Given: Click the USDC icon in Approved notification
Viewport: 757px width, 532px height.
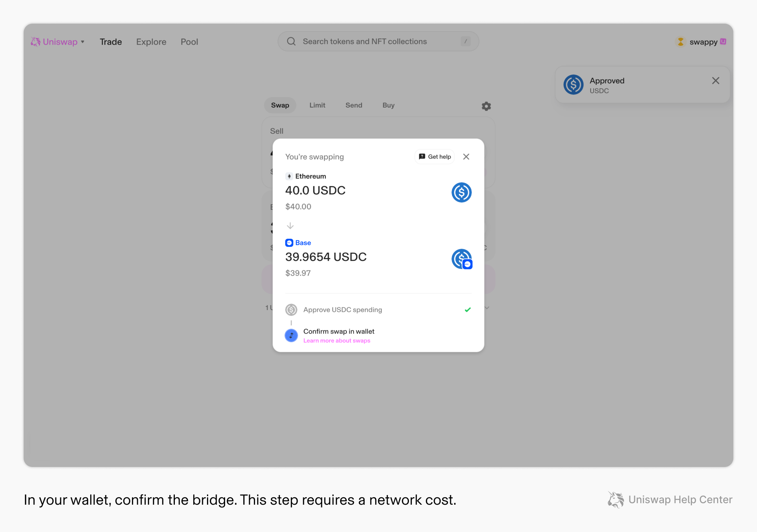Looking at the screenshot, I should point(573,85).
